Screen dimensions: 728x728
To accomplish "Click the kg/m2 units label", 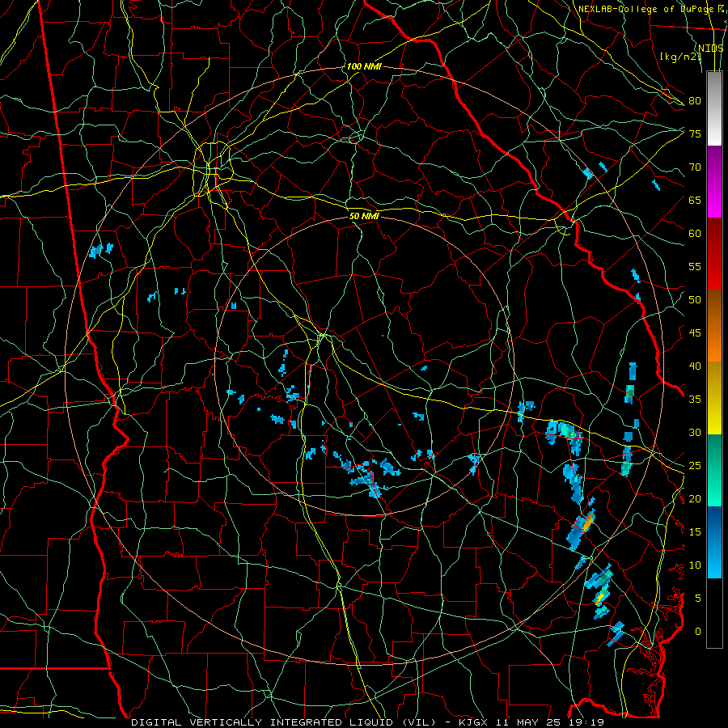I will point(680,57).
